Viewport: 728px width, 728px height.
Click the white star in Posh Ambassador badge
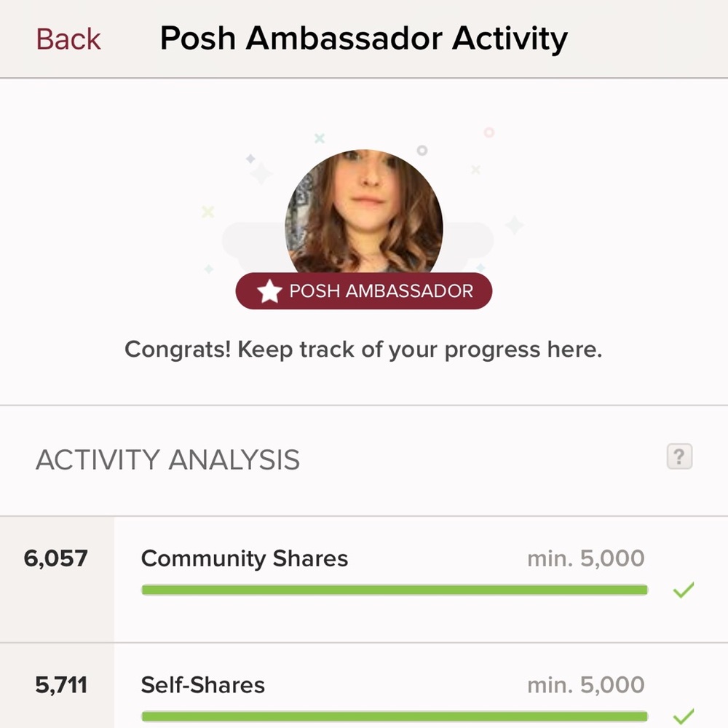click(270, 291)
